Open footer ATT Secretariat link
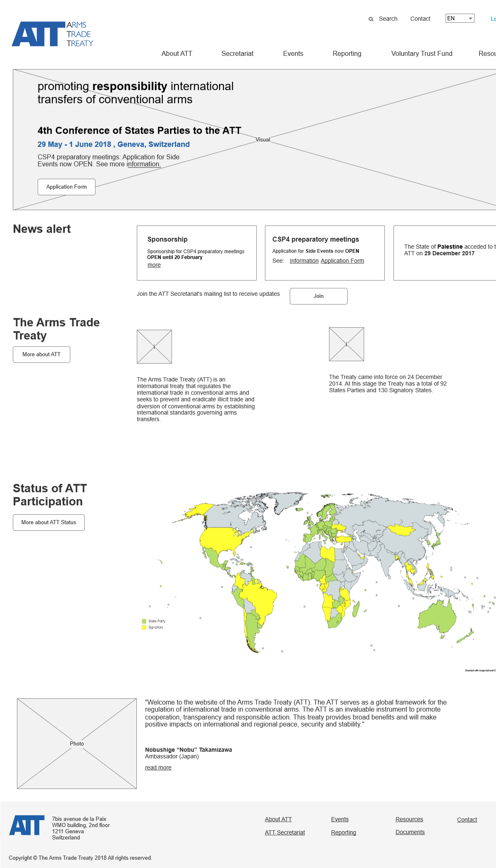This screenshot has width=496, height=868. click(x=285, y=832)
